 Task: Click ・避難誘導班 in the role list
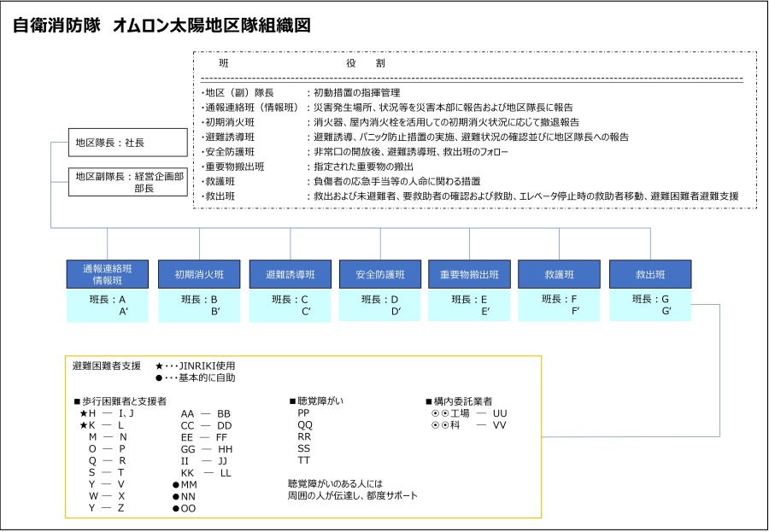click(228, 137)
